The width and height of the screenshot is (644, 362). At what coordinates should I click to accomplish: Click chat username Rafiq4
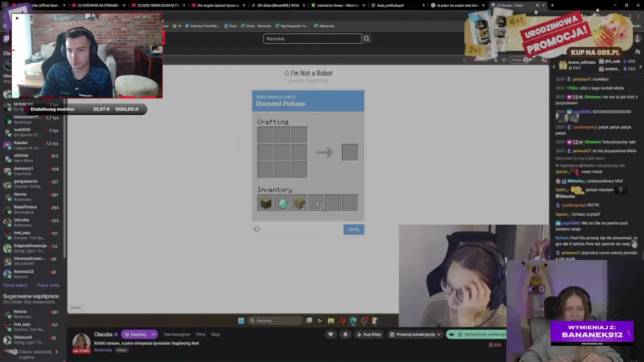pyautogui.click(x=561, y=238)
